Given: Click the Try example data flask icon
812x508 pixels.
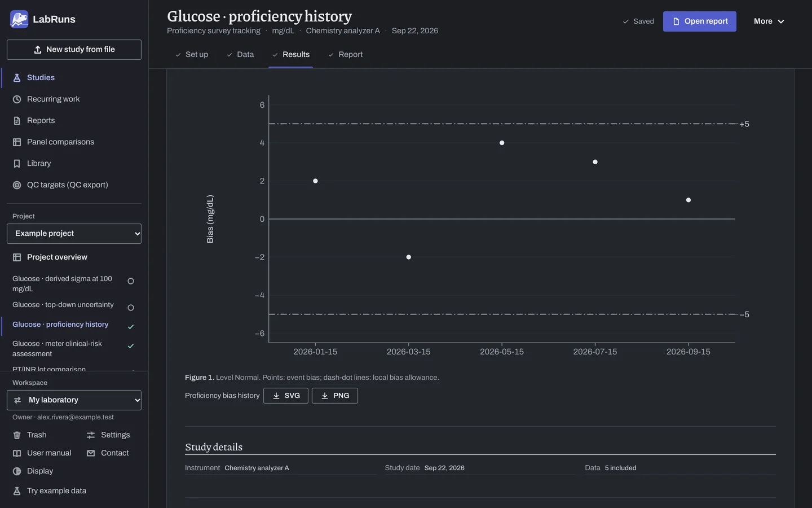Looking at the screenshot, I should (x=17, y=491).
